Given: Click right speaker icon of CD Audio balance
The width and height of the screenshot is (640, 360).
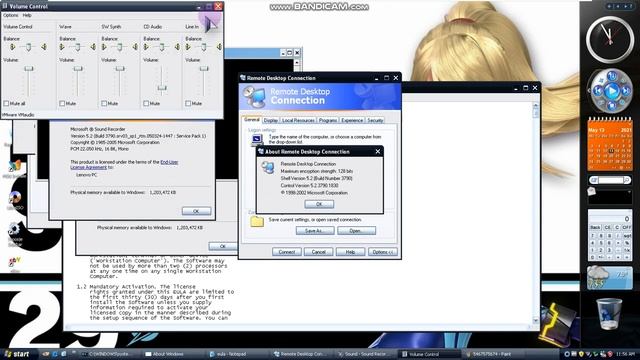Looking at the screenshot, I should coord(177,47).
